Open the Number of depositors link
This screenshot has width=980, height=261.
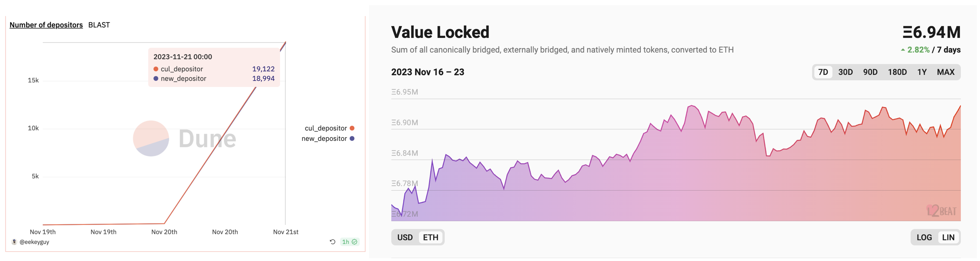(46, 25)
